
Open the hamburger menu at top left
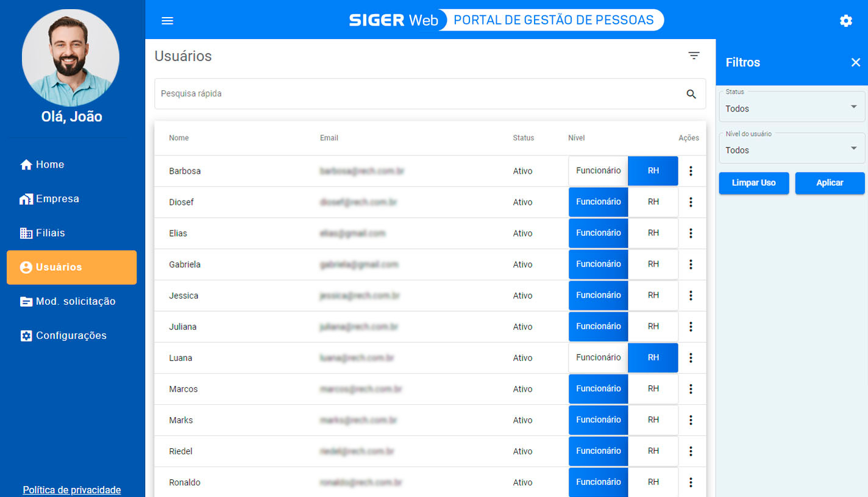(167, 20)
